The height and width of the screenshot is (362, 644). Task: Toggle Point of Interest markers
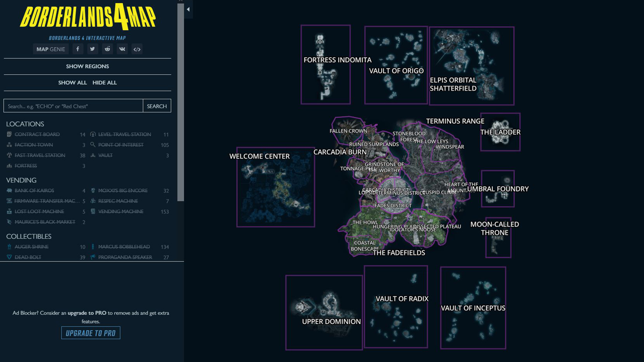click(130, 145)
